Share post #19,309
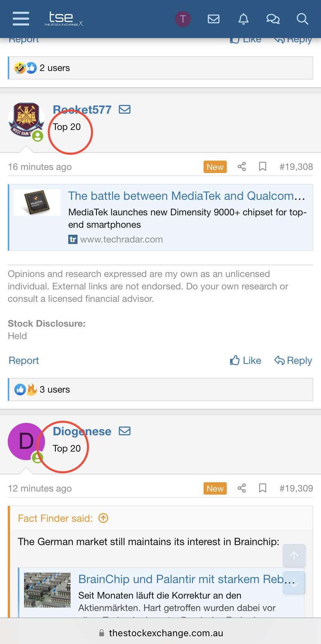 242,488
